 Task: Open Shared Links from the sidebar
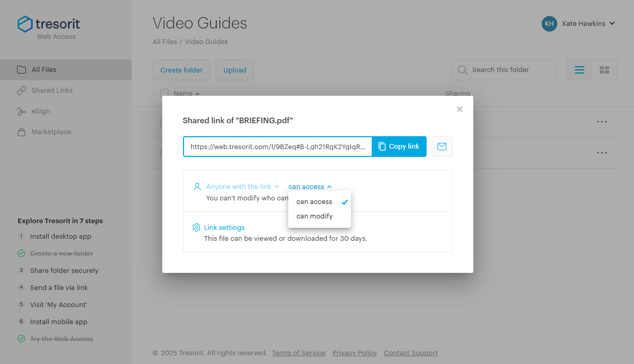click(51, 90)
